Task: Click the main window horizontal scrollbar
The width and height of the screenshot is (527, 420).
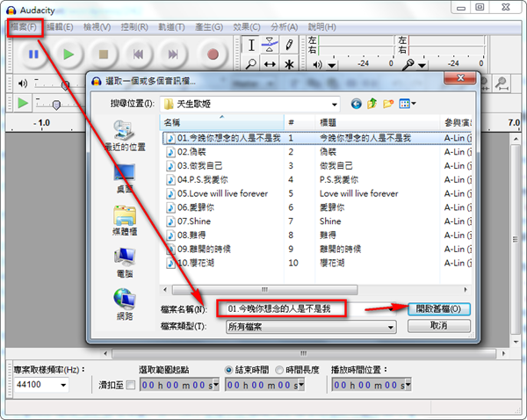Action: click(304, 354)
